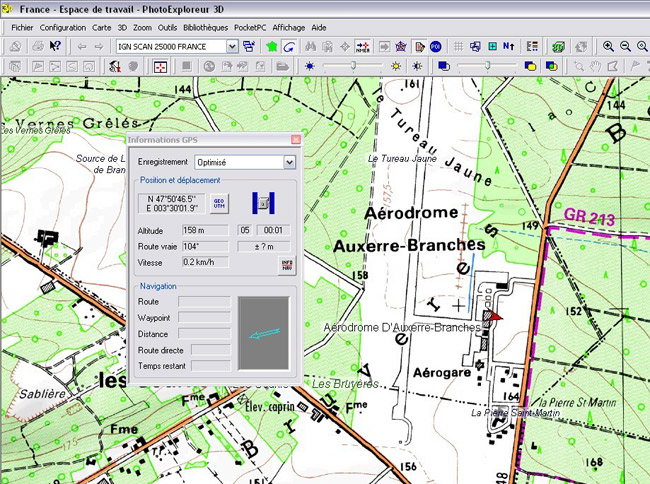The width and height of the screenshot is (650, 484).
Task: Click the green 3D view icon
Action: (x=558, y=46)
